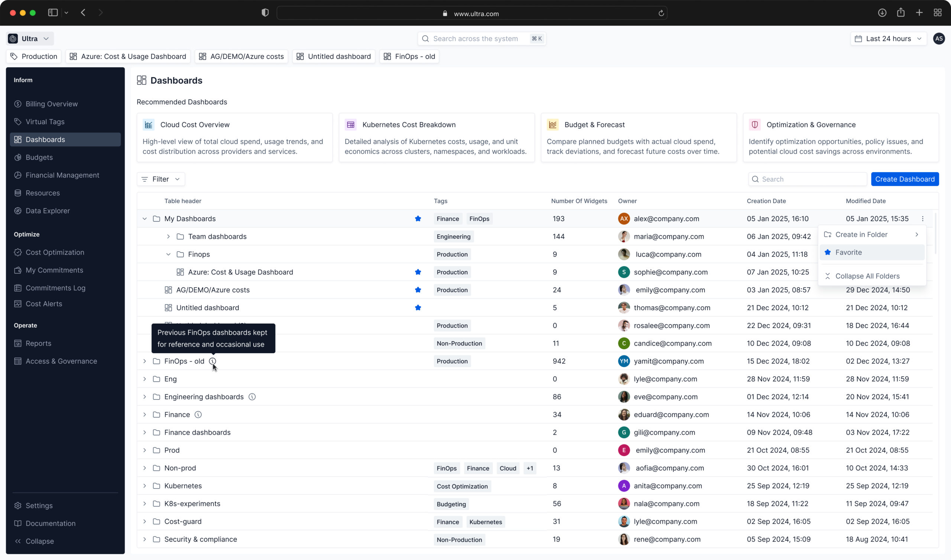Open the Cost Alerts sidebar item
This screenshot has width=951, height=560.
pos(43,304)
